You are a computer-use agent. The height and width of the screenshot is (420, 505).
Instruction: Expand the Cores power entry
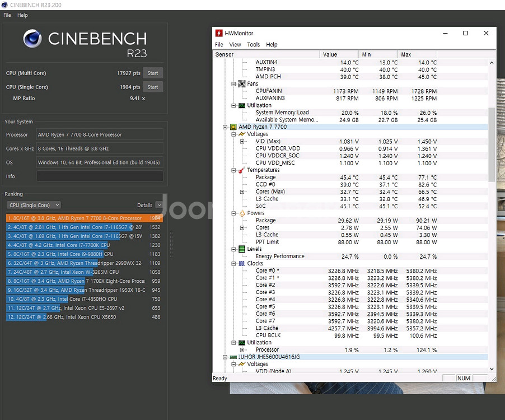[242, 228]
